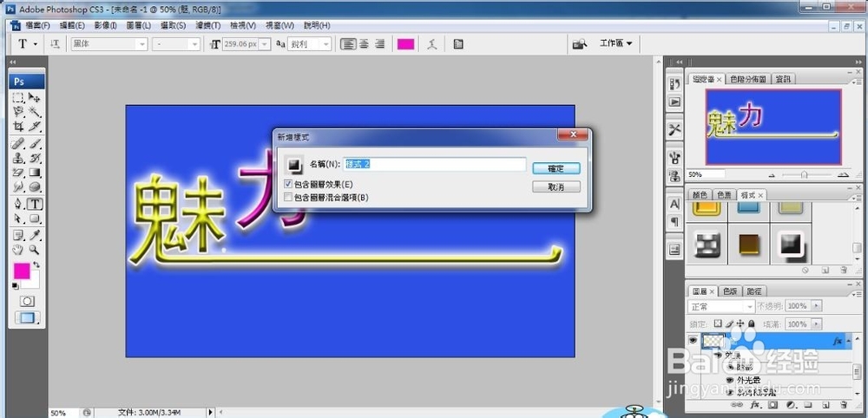
Task: Toggle lock image pixels brush icon
Action: point(730,323)
